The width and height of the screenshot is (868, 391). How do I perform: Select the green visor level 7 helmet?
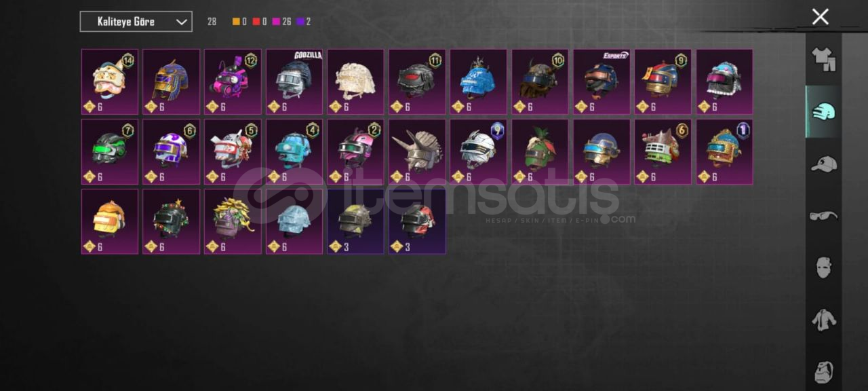click(110, 151)
